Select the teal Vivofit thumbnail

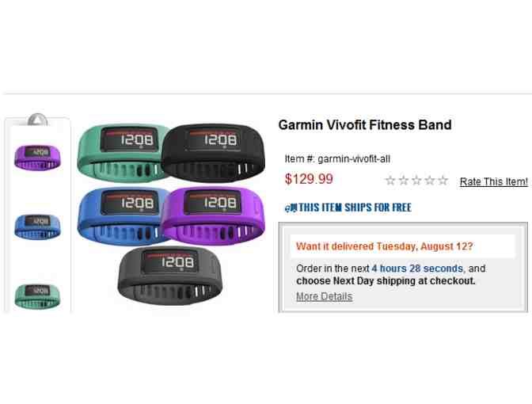point(38,296)
